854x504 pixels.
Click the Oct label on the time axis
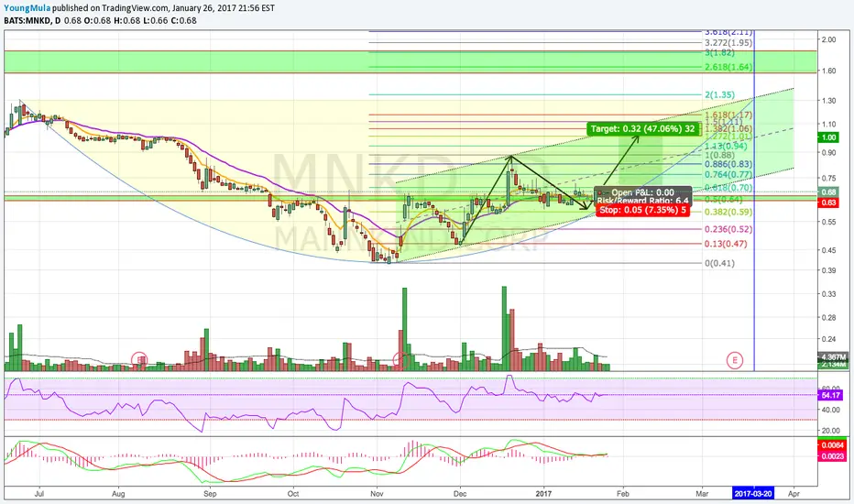[293, 494]
